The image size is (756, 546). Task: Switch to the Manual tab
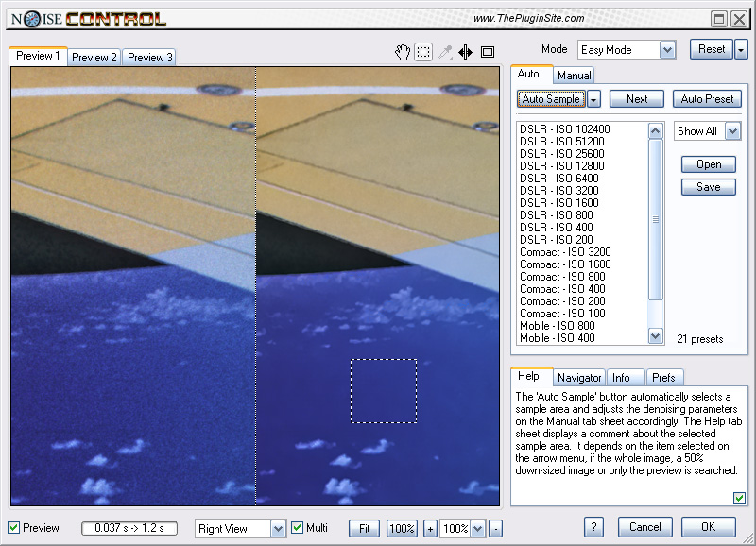[574, 76]
